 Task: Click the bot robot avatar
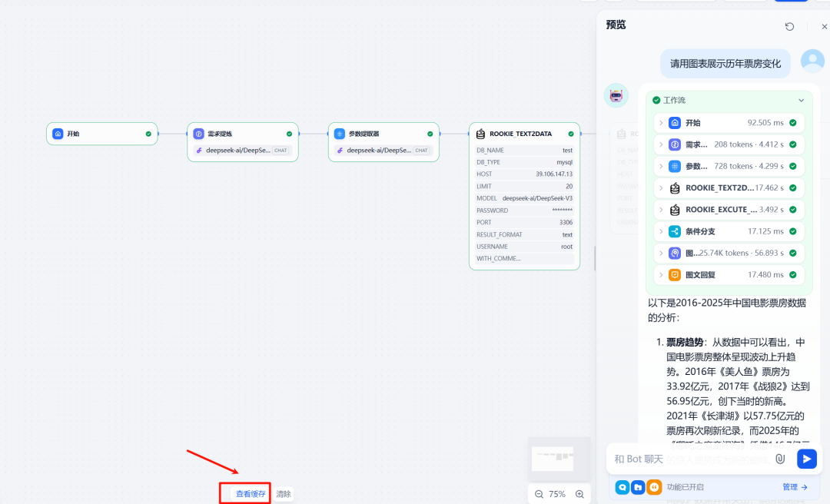(x=616, y=96)
